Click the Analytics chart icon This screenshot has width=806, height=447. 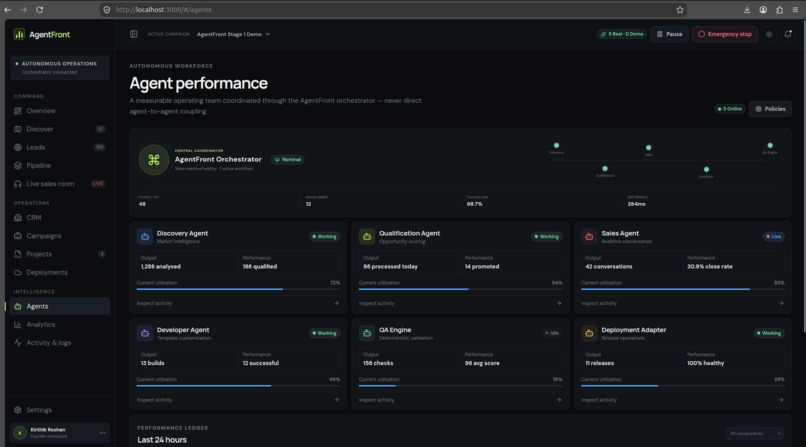(18, 325)
